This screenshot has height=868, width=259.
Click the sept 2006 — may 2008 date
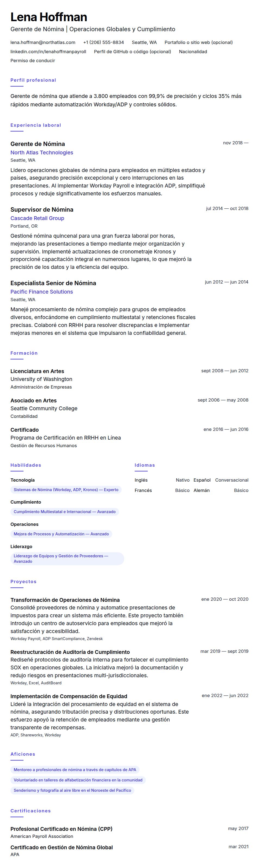pos(223,400)
